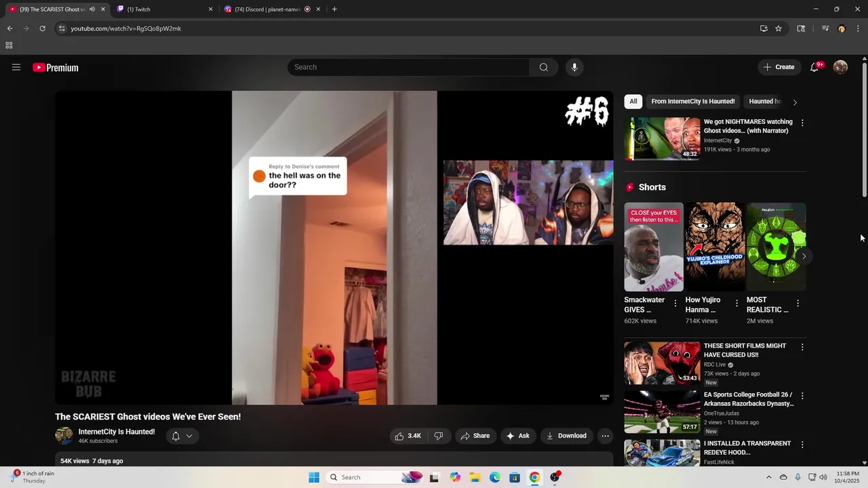
Task: Open File Explorer from taskbar
Action: click(475, 477)
